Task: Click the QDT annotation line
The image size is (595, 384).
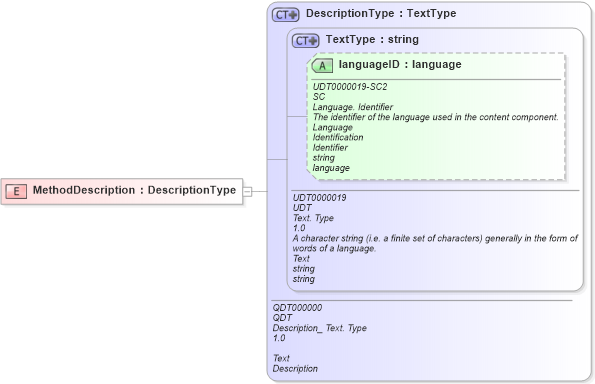Action: [x=282, y=318]
